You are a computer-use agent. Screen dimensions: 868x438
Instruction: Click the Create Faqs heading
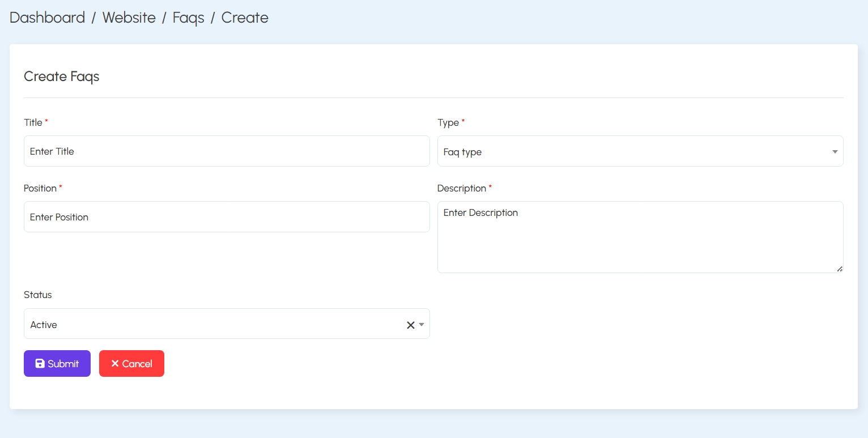62,76
